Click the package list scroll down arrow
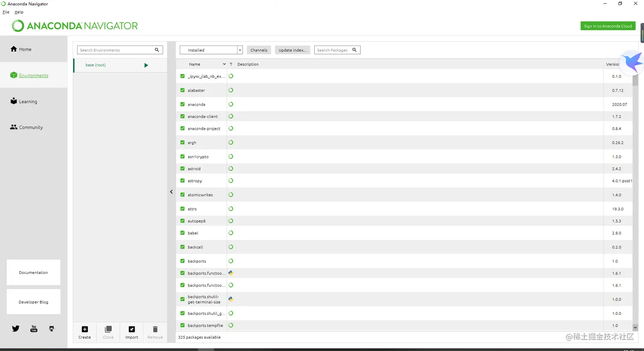644x351 pixels. click(x=635, y=328)
